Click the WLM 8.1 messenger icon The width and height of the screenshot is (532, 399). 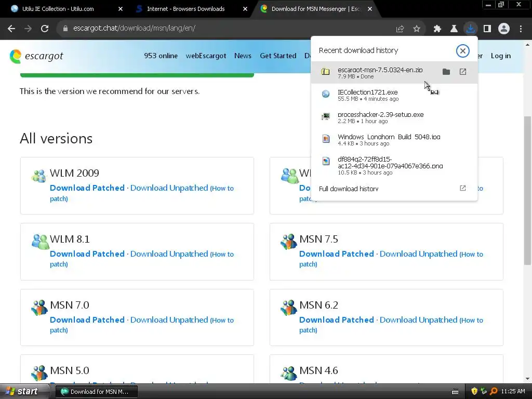[x=40, y=242]
